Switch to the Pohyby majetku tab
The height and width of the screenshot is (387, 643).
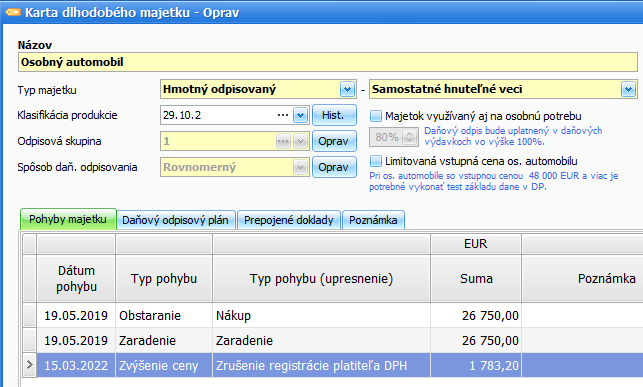tap(68, 219)
